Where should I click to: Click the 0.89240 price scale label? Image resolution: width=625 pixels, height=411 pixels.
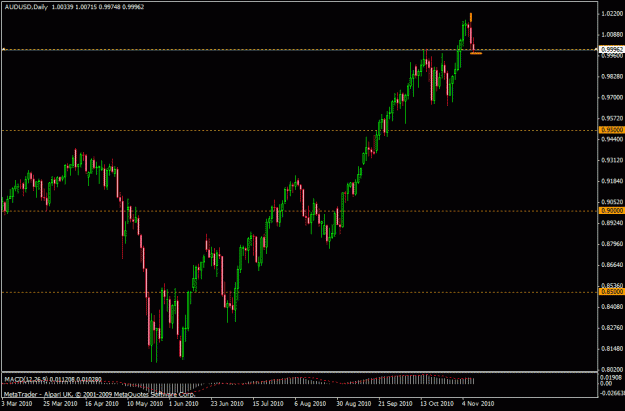pyautogui.click(x=612, y=223)
